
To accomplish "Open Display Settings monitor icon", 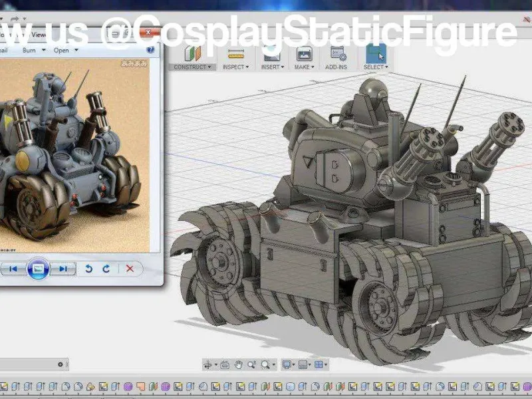I will pyautogui.click(x=287, y=365).
